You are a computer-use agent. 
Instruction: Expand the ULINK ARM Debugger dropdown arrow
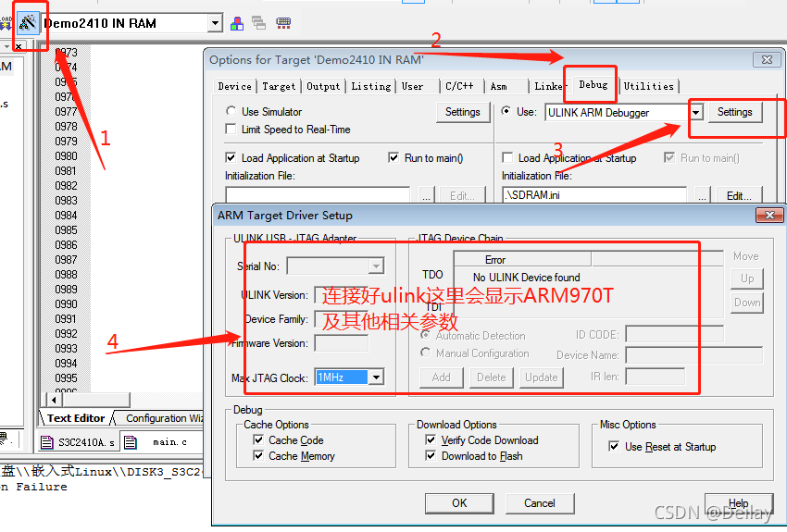[695, 112]
